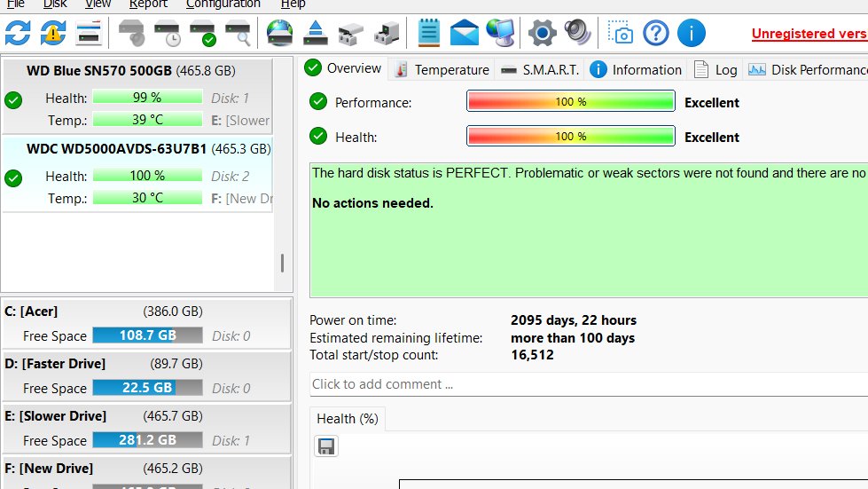Select the E: [Slower Drive] partition
The image size is (868, 489).
click(146, 429)
